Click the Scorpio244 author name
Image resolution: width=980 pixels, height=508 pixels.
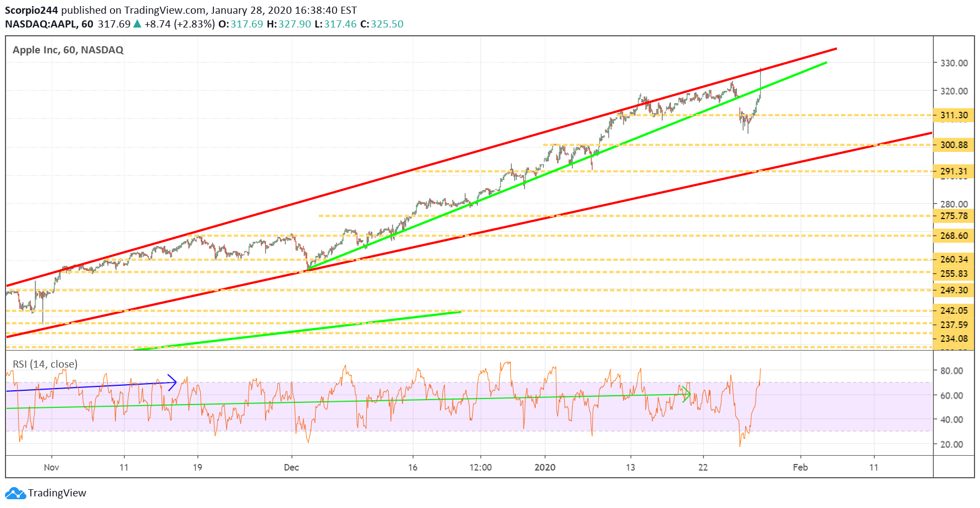tap(31, 10)
